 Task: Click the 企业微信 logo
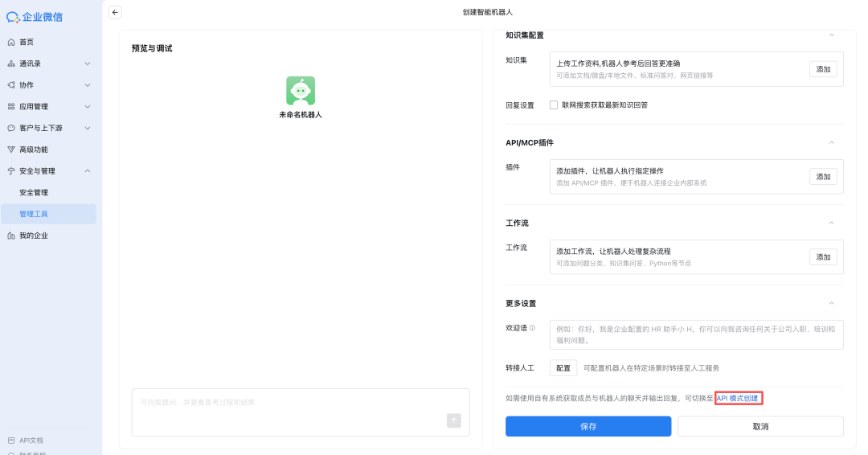[35, 17]
